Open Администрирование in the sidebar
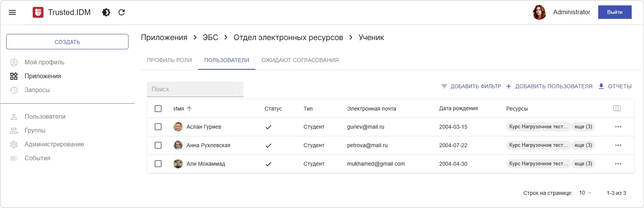Image resolution: width=644 pixels, height=208 pixels. coord(54,144)
